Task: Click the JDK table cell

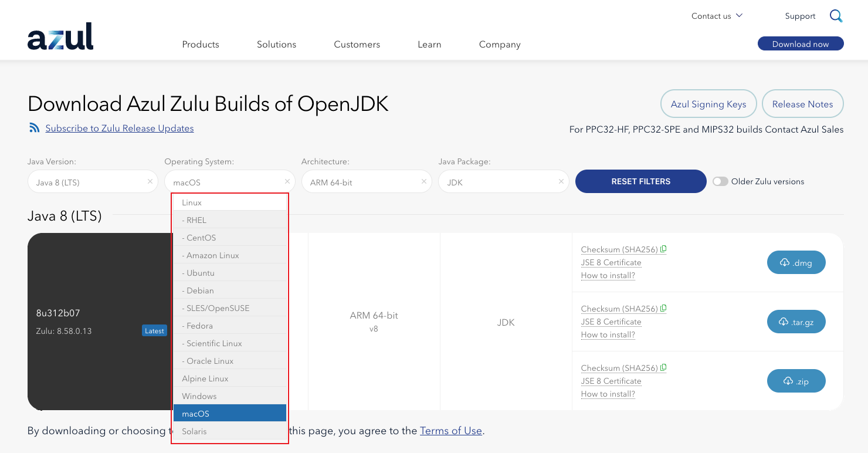Action: [x=506, y=322]
